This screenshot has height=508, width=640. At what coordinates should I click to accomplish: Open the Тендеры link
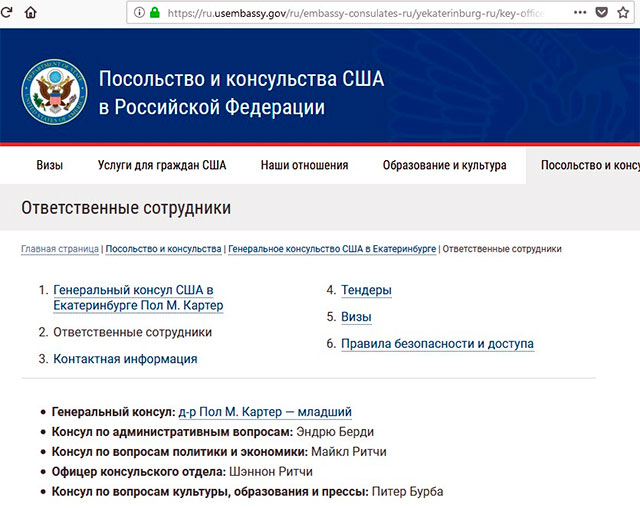[366, 290]
